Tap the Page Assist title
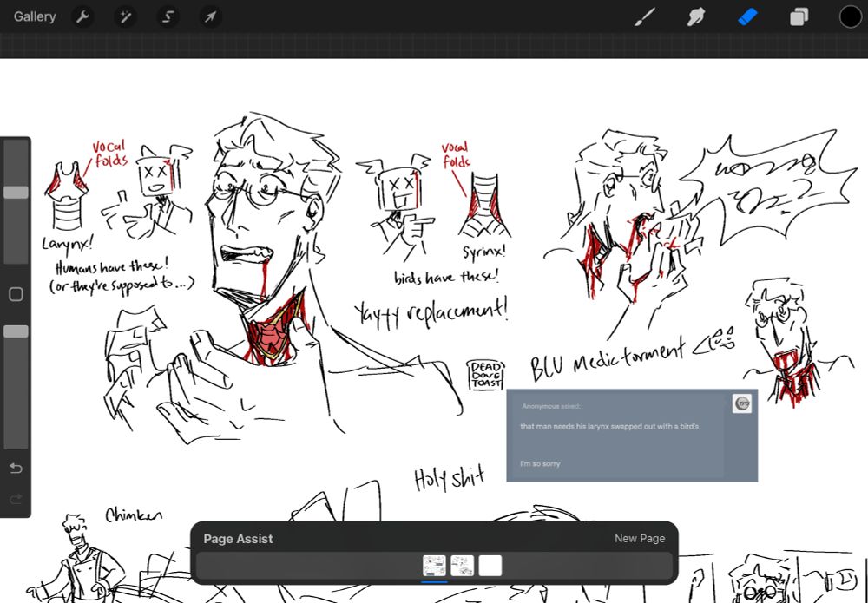 point(238,539)
